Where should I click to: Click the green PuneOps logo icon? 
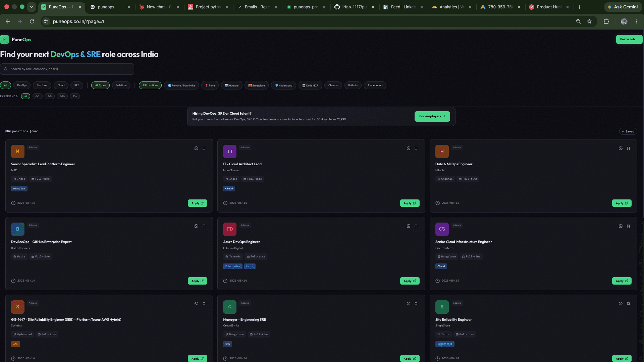pos(4,40)
